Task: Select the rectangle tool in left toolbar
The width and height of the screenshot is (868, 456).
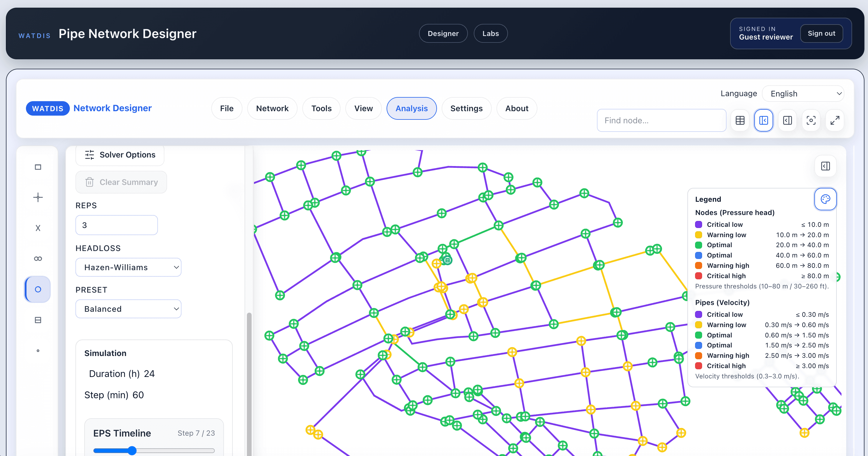Action: pos(38,167)
